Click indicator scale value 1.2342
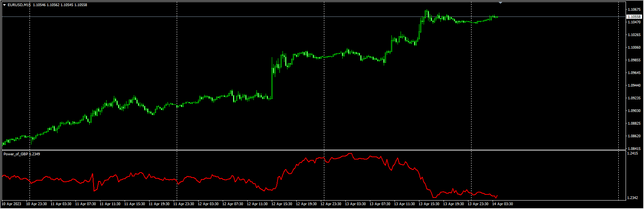644x209 pixels. 633,198
